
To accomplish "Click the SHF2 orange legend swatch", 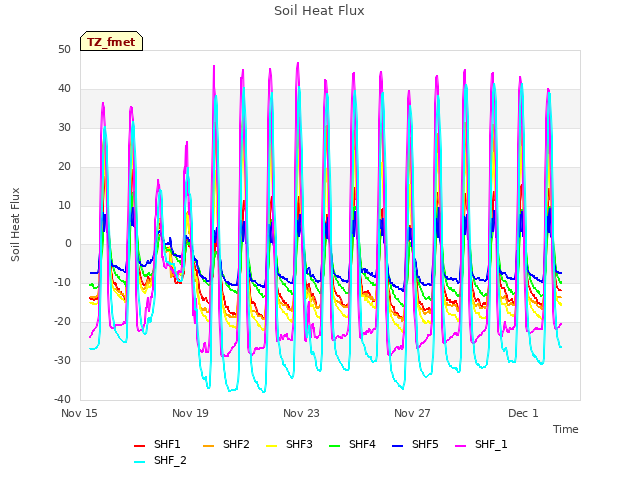I will click(x=208, y=446).
